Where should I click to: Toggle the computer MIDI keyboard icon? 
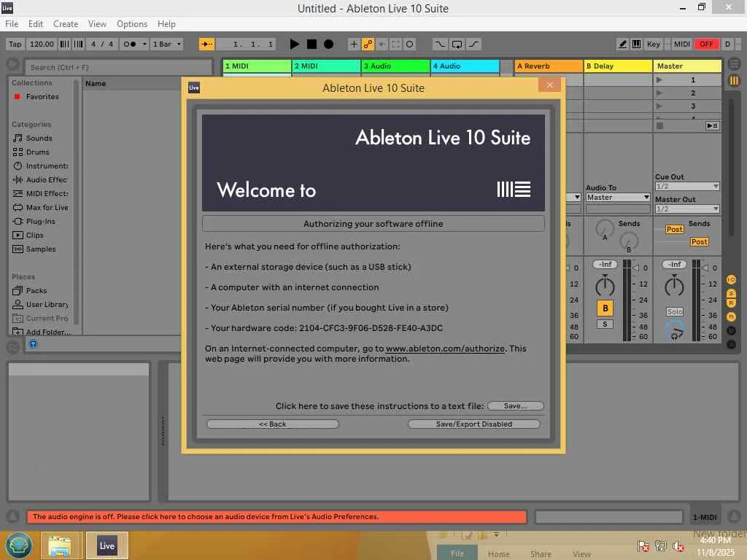tap(636, 44)
